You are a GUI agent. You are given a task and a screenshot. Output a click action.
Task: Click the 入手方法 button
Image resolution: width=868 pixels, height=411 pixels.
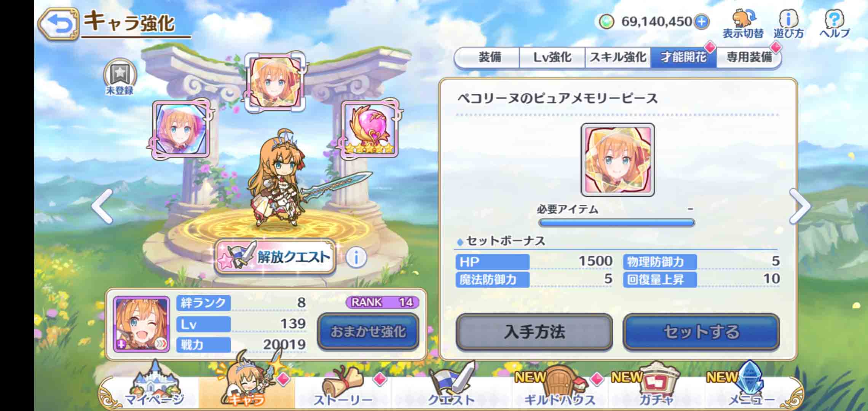point(534,331)
